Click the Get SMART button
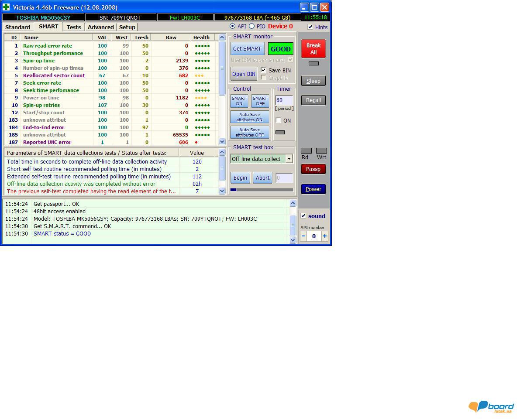Viewport: 520px width, 420px height. tap(247, 49)
